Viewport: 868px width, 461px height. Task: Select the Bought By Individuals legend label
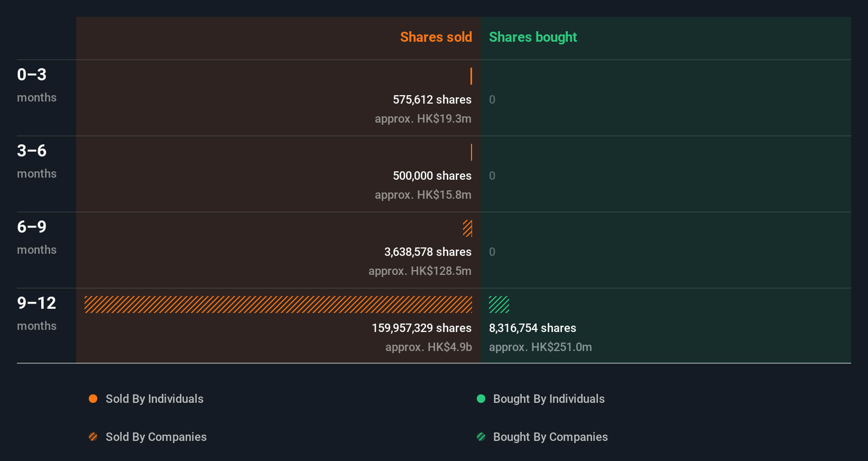[x=549, y=399]
